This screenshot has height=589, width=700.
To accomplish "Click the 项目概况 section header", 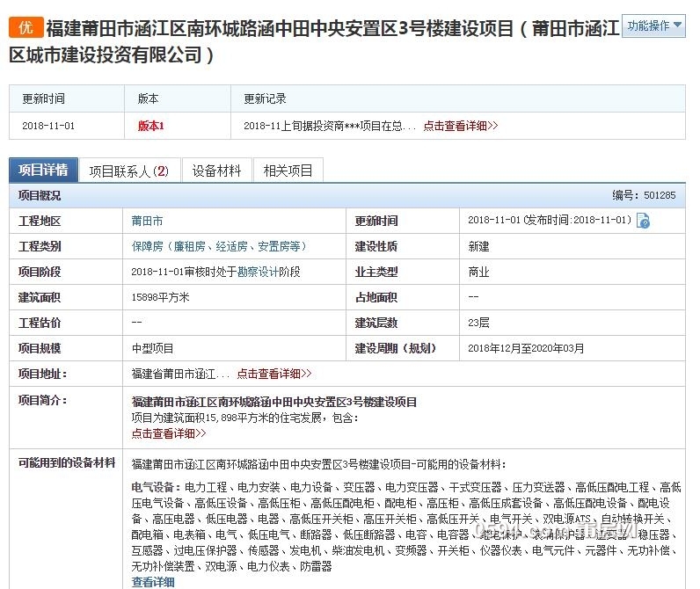I will click(40, 195).
